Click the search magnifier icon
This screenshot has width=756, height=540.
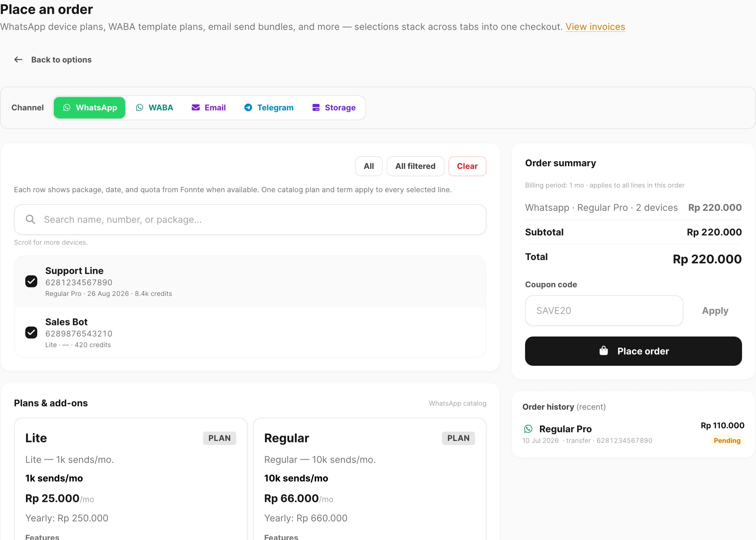coord(30,219)
